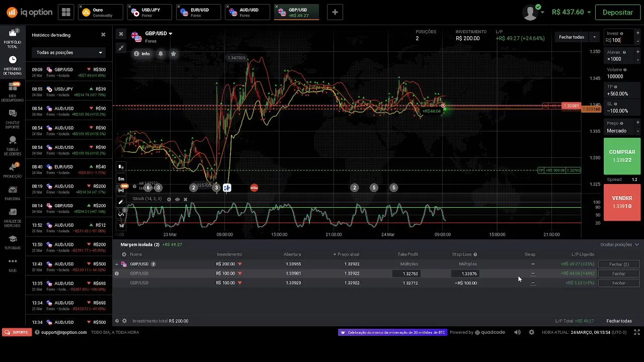
Task: Click the Depositar button
Action: click(x=617, y=13)
